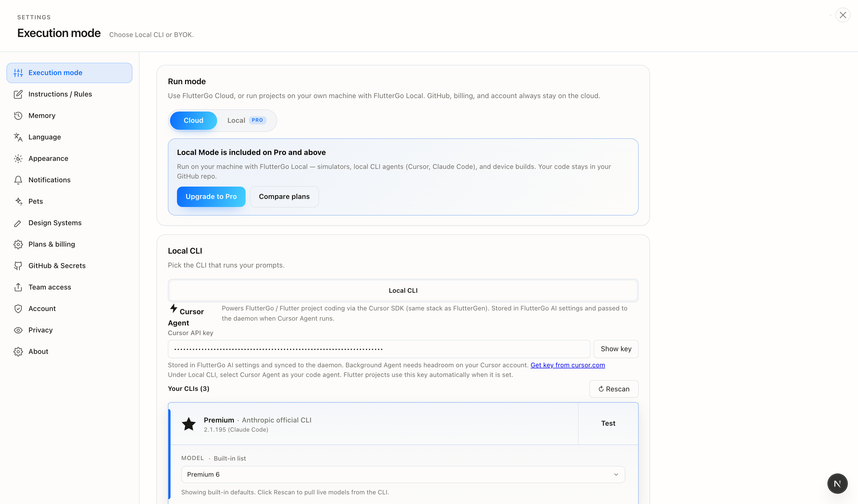Open Team access settings
The height and width of the screenshot is (504, 858).
69,287
